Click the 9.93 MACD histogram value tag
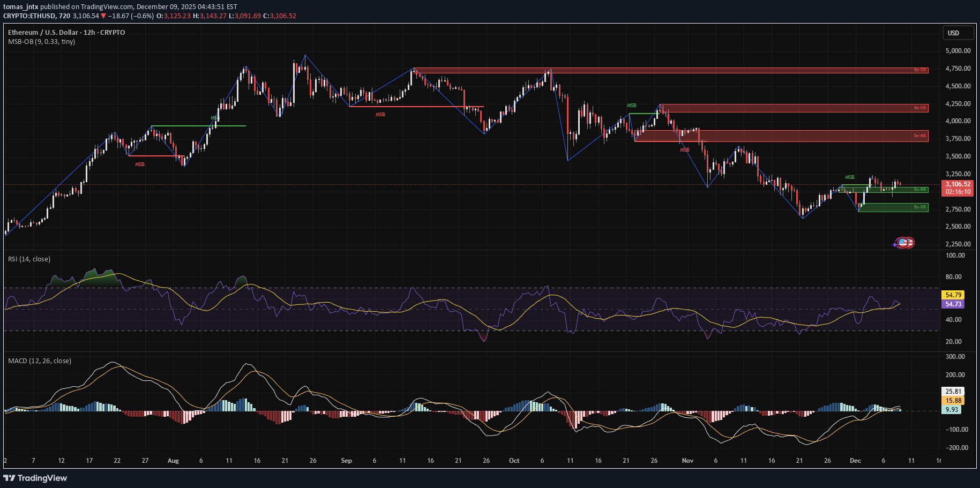Image resolution: width=980 pixels, height=488 pixels. point(952,410)
